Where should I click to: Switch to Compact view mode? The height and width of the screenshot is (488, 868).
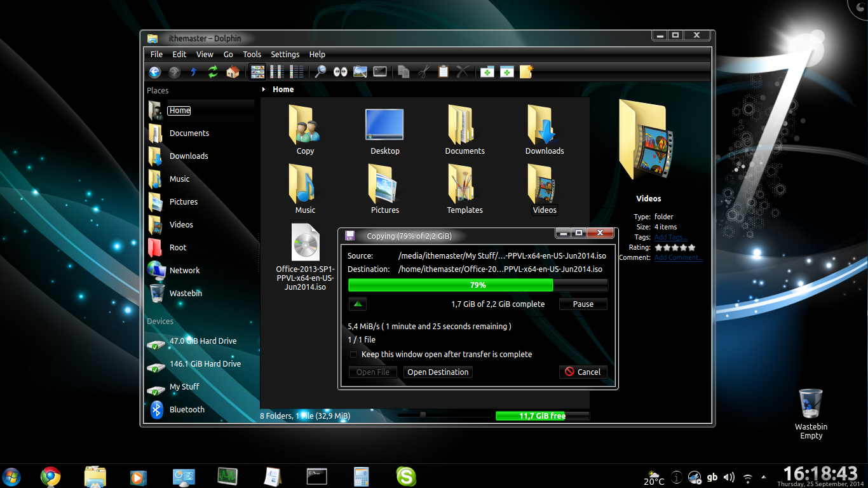pos(277,72)
